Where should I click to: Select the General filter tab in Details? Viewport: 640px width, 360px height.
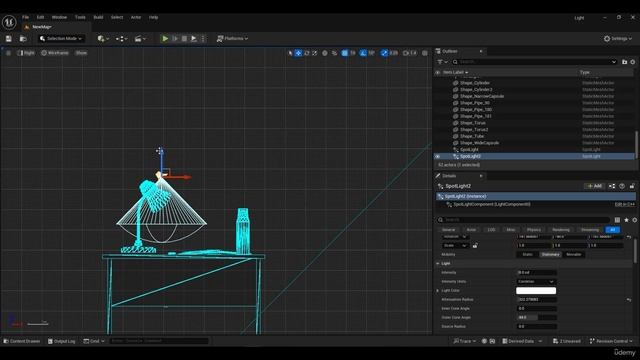(448, 230)
